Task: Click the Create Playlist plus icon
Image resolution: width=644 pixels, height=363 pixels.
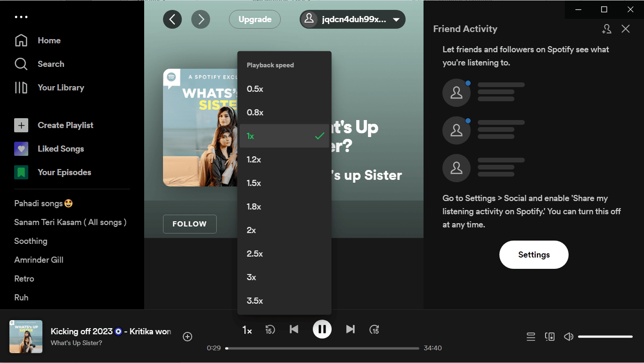Action: point(21,125)
